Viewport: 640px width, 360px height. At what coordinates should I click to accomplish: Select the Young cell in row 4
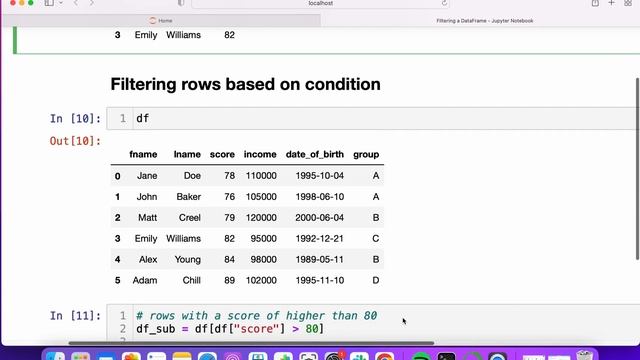(x=188, y=259)
